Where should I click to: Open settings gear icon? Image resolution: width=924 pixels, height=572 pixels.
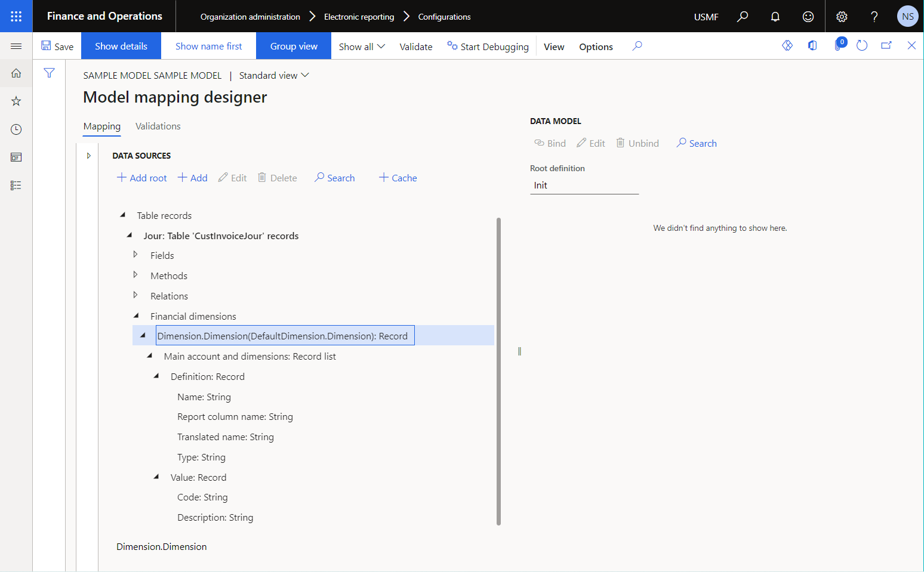842,16
